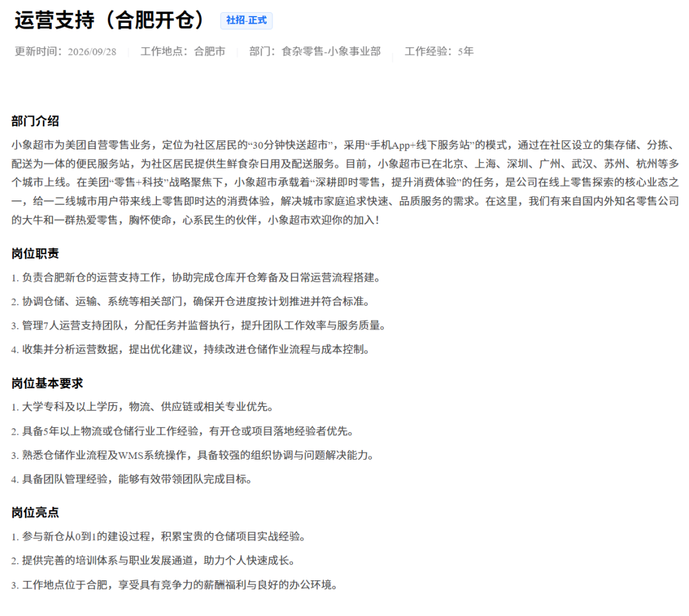Click the line starting 工作地点位于合肥
Screen dimensions: 689x616
point(174,585)
